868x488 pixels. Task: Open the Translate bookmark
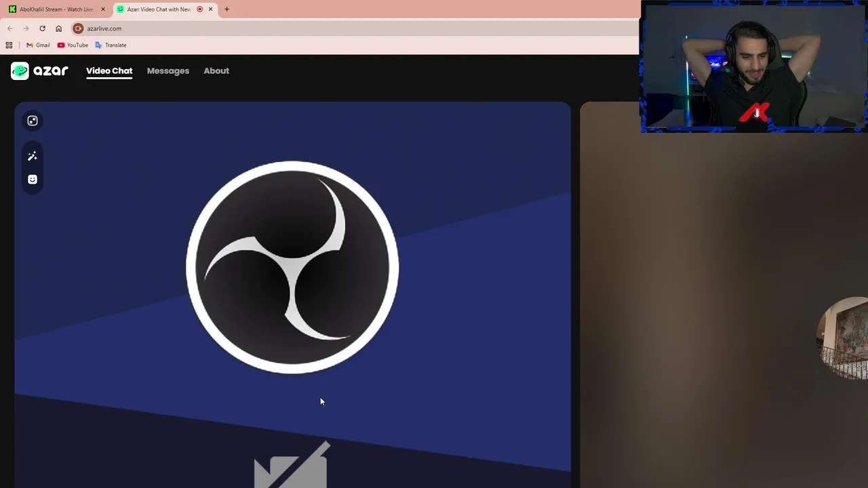111,45
